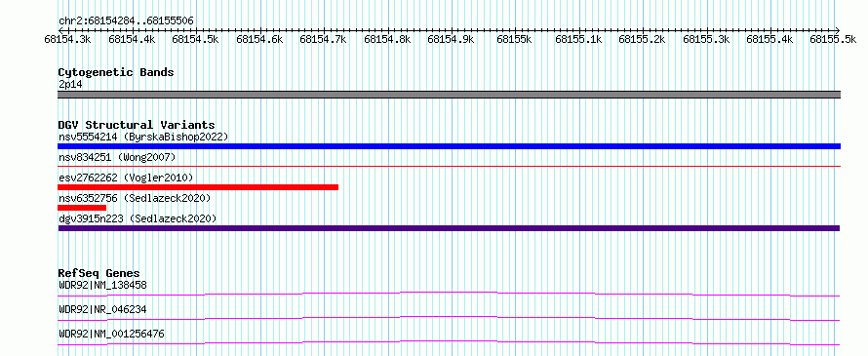The image size is (868, 356).
Task: Click the magenta WDR92|NR_046234 gene line
Action: click(449, 318)
